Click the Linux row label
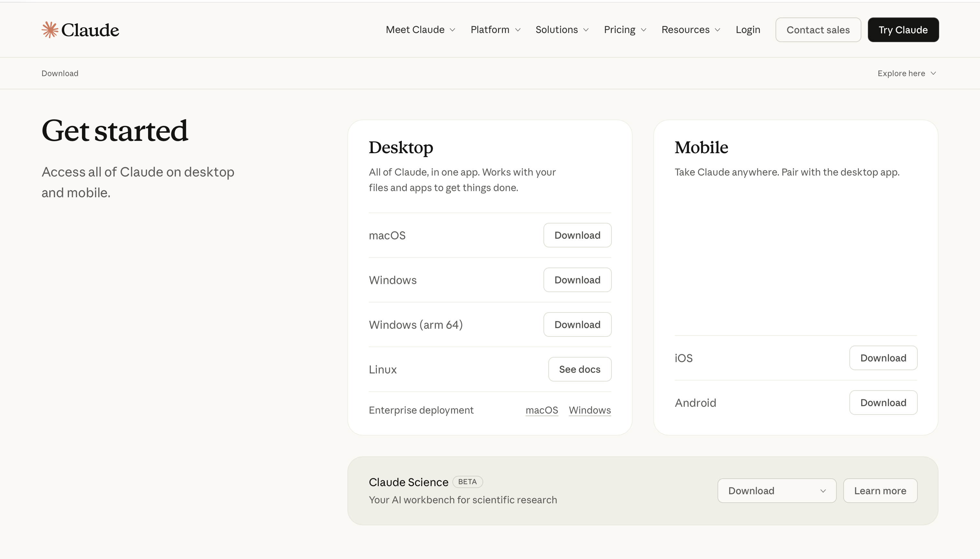This screenshot has width=980, height=559. pyautogui.click(x=383, y=369)
